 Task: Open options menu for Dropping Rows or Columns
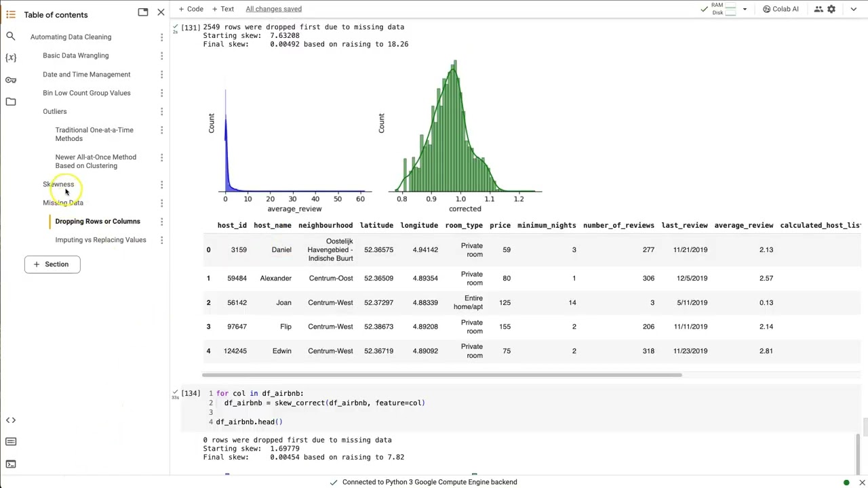[x=161, y=222]
